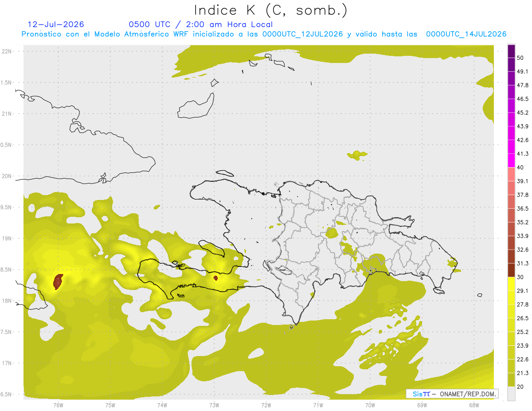This screenshot has height=411, width=532.
Task: Click the "6.5N" latitude label
Action: pyautogui.click(x=6, y=395)
